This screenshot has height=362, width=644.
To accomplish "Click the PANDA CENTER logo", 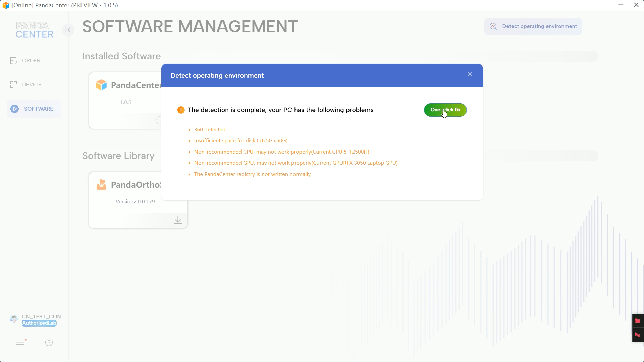I will click(x=34, y=30).
